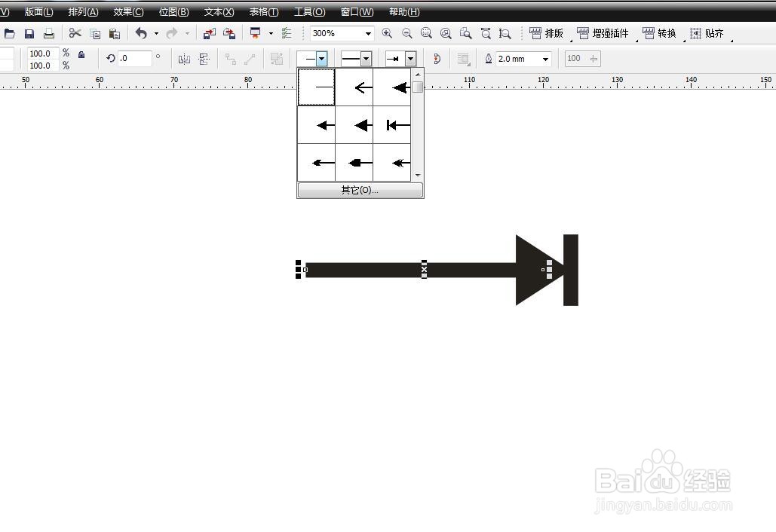Open the 工具(O) menu
The height and width of the screenshot is (532, 776).
click(x=308, y=11)
